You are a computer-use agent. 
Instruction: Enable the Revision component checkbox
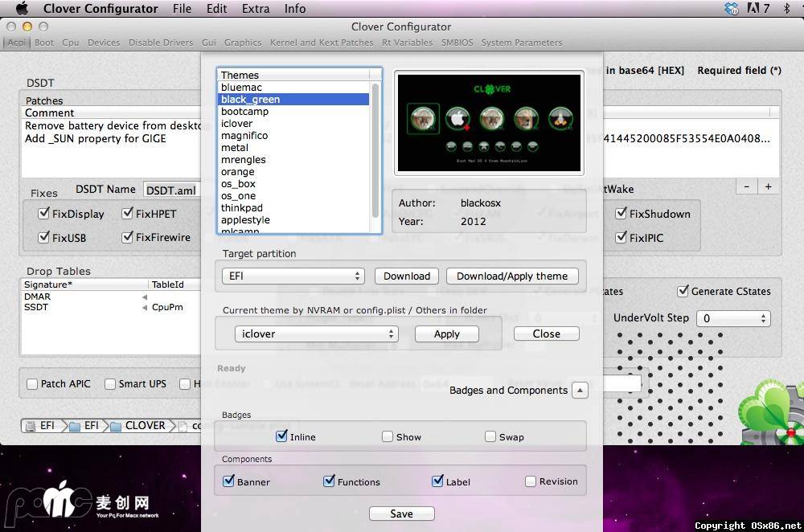point(531,481)
